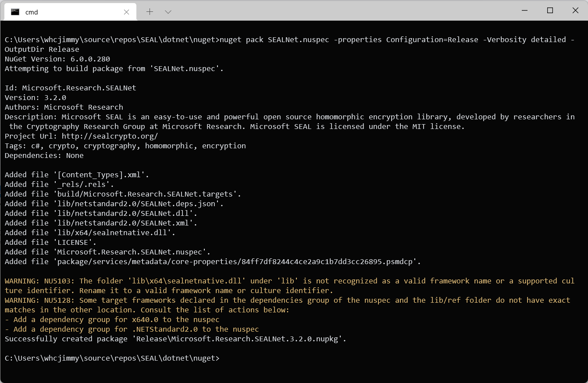Screen dimensions: 588x383
Task: Close the terminal window
Action: point(575,11)
